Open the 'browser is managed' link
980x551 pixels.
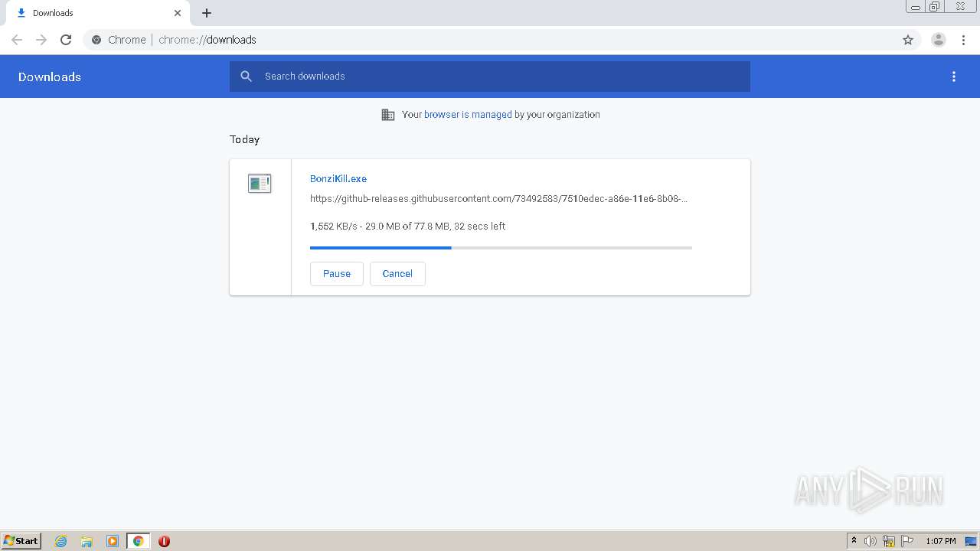(468, 115)
